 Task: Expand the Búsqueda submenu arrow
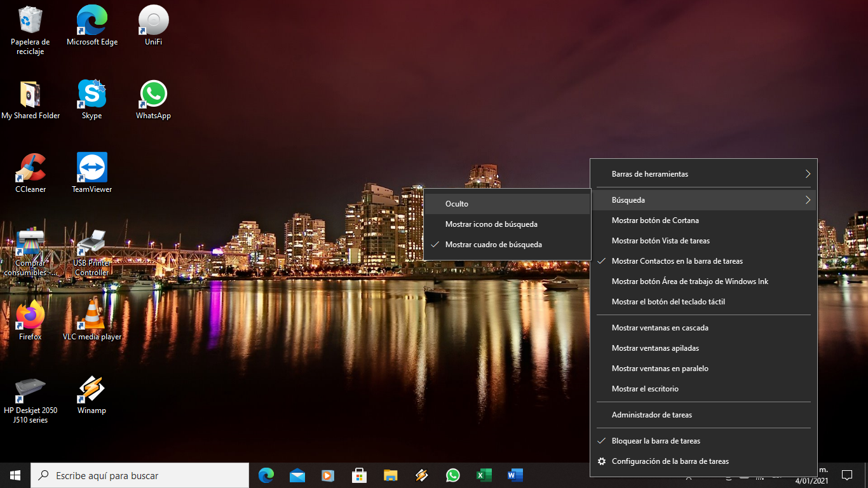click(808, 200)
